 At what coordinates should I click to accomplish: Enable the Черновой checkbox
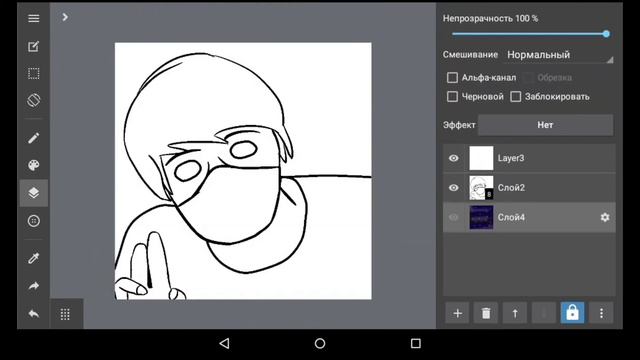point(452,97)
